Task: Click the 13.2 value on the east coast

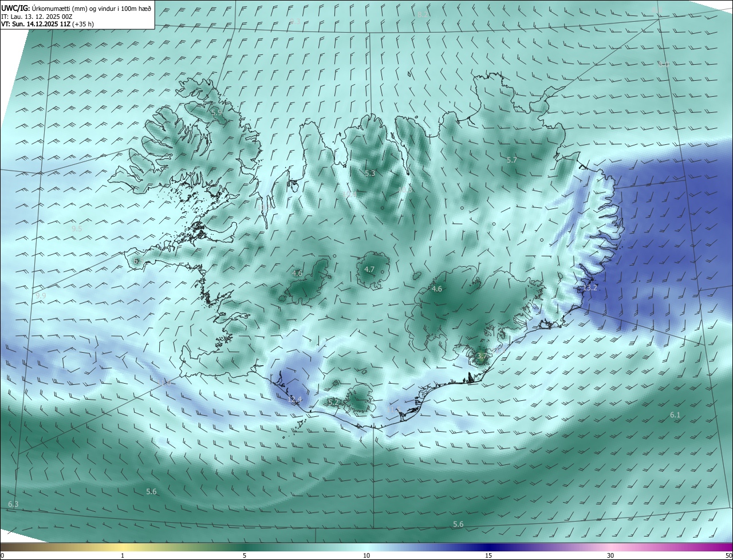Action: [590, 288]
